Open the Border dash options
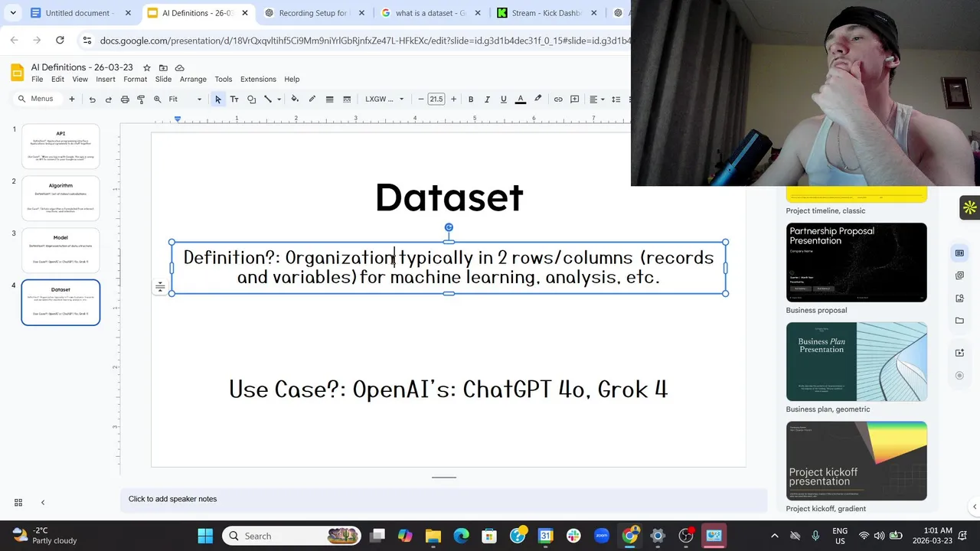The height and width of the screenshot is (551, 980). tap(347, 99)
